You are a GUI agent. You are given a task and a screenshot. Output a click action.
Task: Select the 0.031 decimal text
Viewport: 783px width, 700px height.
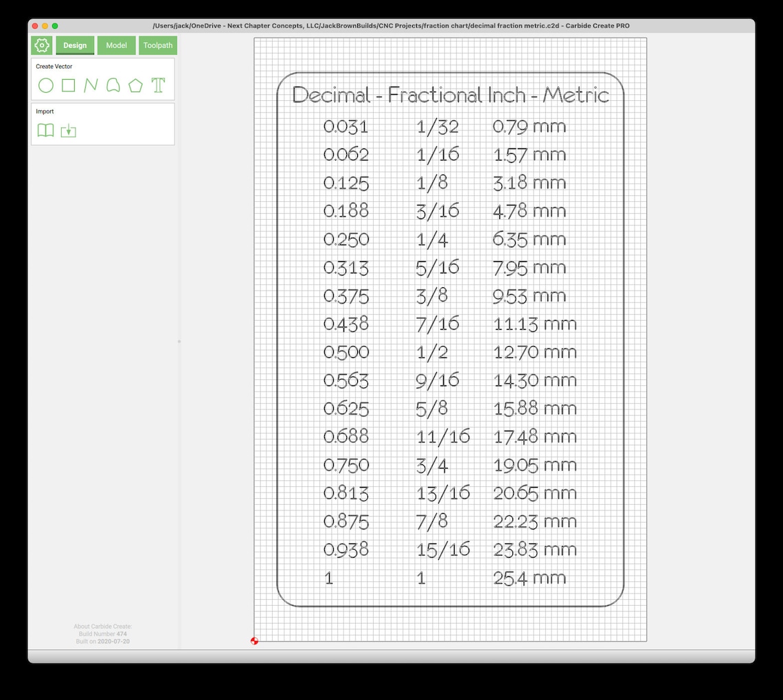pyautogui.click(x=345, y=126)
